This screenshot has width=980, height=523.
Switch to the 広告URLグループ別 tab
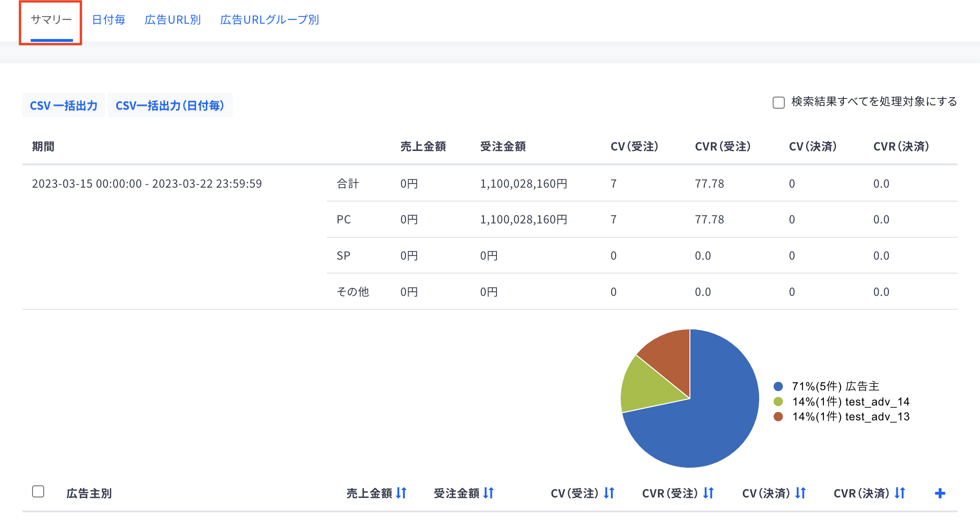(269, 20)
